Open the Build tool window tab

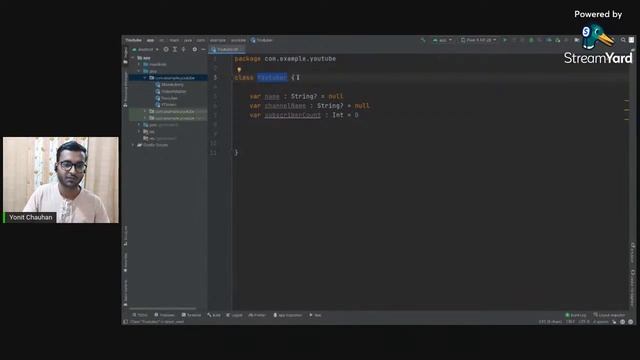click(x=214, y=315)
